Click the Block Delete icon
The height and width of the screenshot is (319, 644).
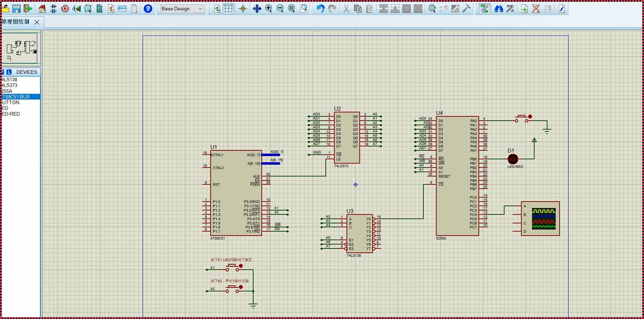click(x=418, y=9)
